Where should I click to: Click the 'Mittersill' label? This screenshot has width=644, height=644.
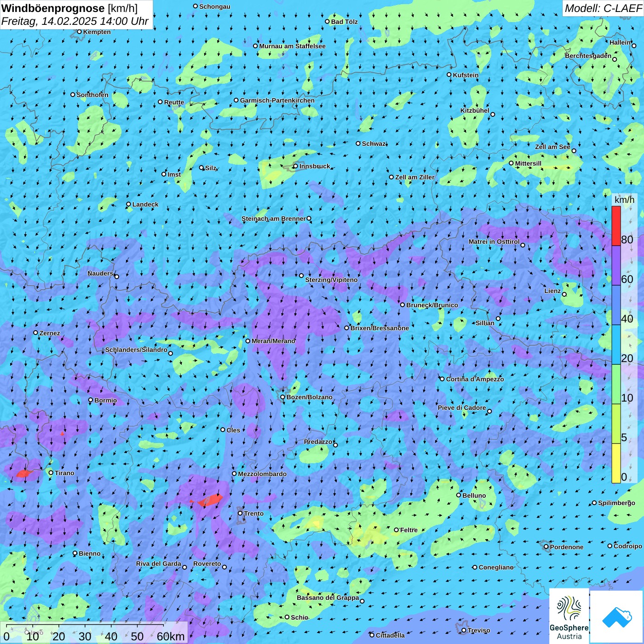pos(528,163)
